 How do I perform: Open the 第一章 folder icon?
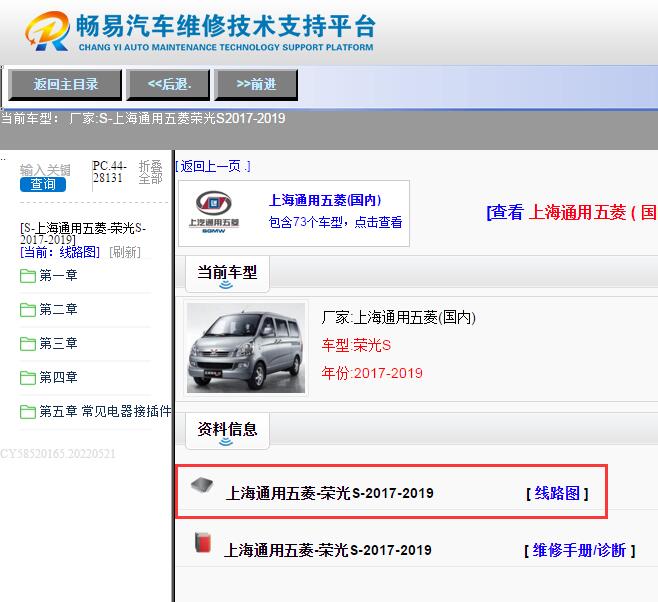point(28,276)
